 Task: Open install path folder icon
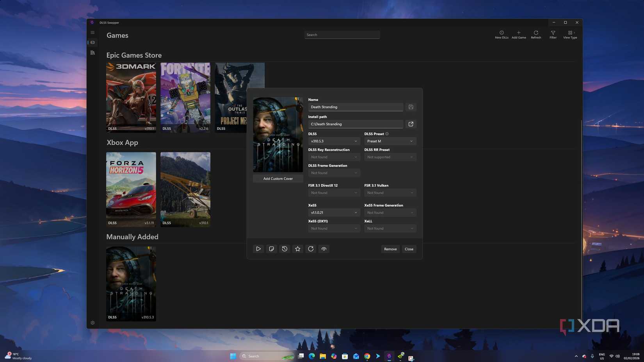pos(411,124)
